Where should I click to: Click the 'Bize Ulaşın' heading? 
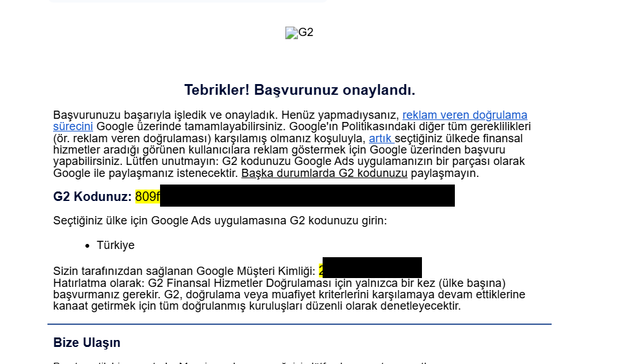point(87,343)
